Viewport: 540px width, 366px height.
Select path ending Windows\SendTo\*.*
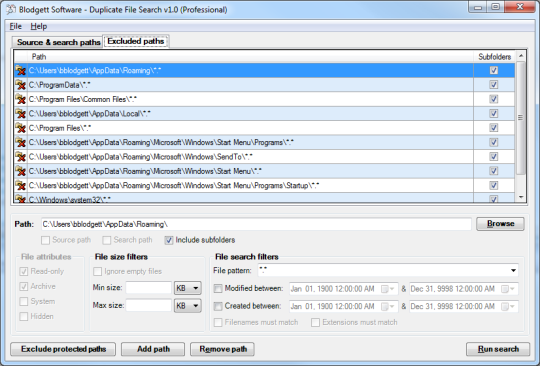[264, 157]
